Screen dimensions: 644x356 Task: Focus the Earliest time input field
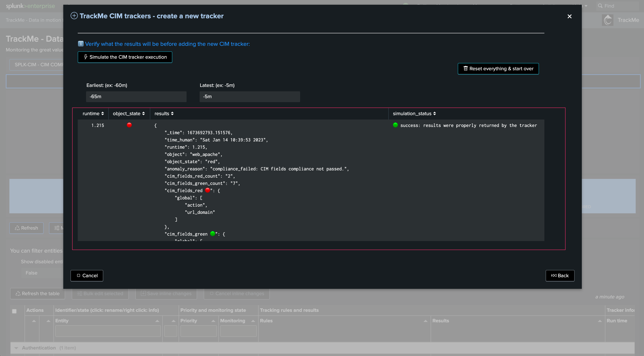click(136, 97)
